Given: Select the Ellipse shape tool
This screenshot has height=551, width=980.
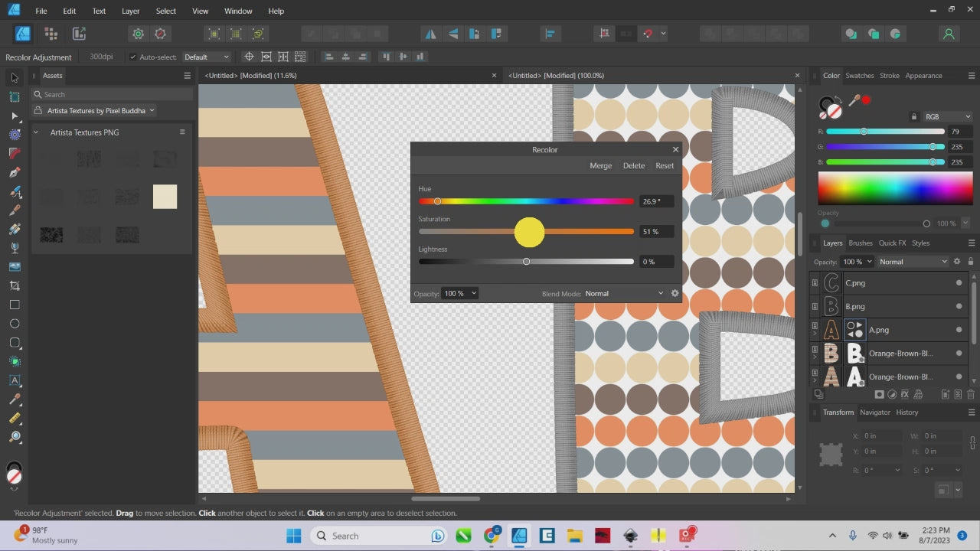Looking at the screenshot, I should (15, 324).
